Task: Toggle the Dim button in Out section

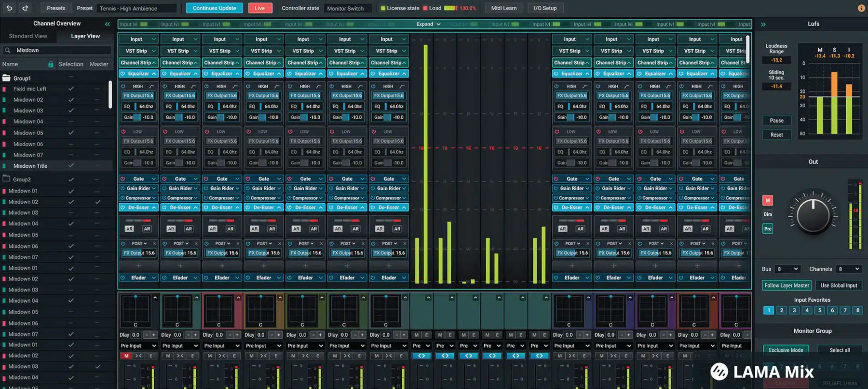Action: tap(767, 214)
